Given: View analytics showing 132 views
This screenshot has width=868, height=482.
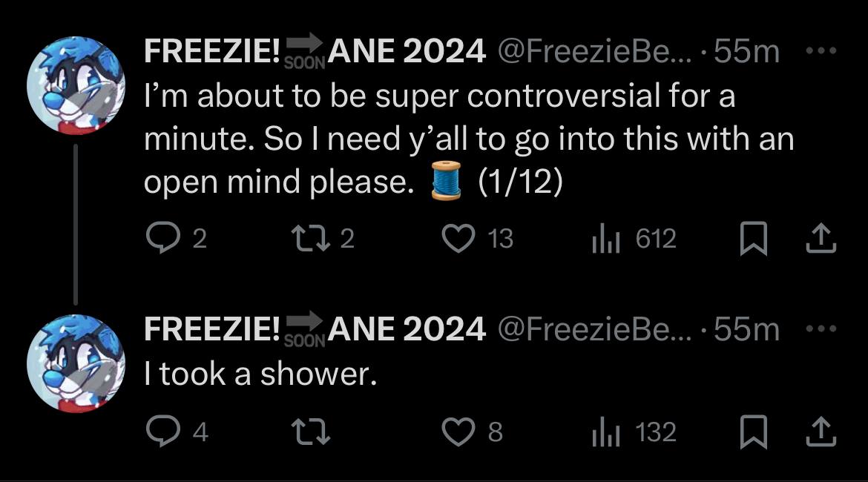Looking at the screenshot, I should point(604,432).
